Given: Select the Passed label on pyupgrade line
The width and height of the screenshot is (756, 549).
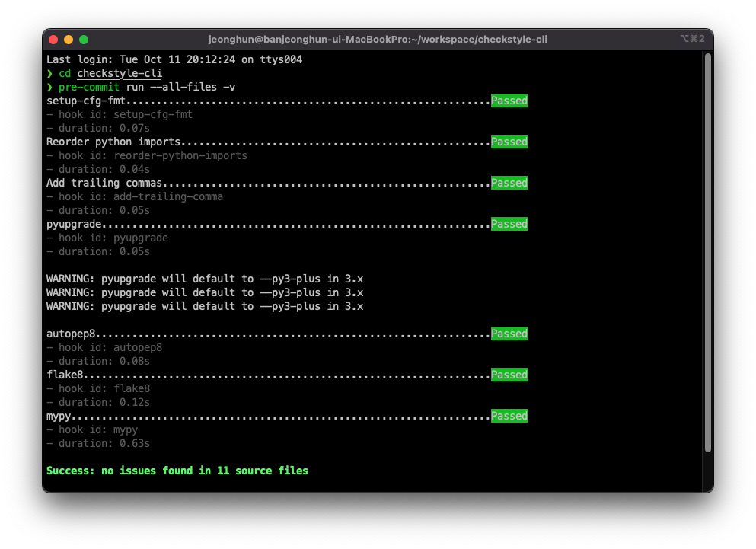Looking at the screenshot, I should click(x=509, y=224).
